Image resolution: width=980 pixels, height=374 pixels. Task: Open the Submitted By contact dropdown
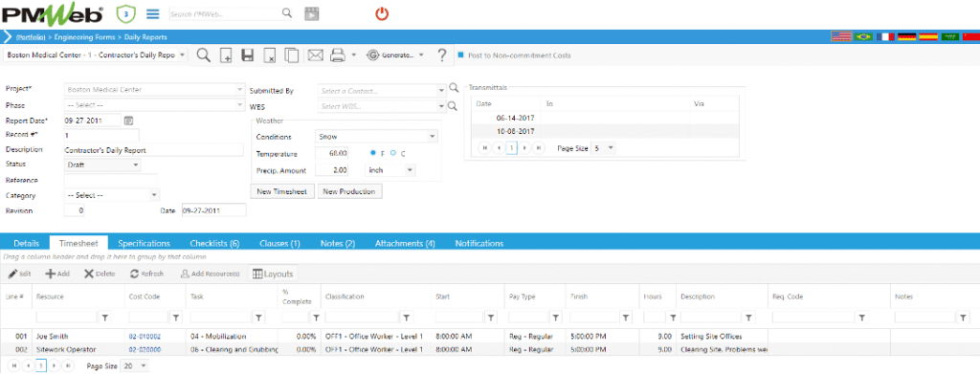point(440,91)
